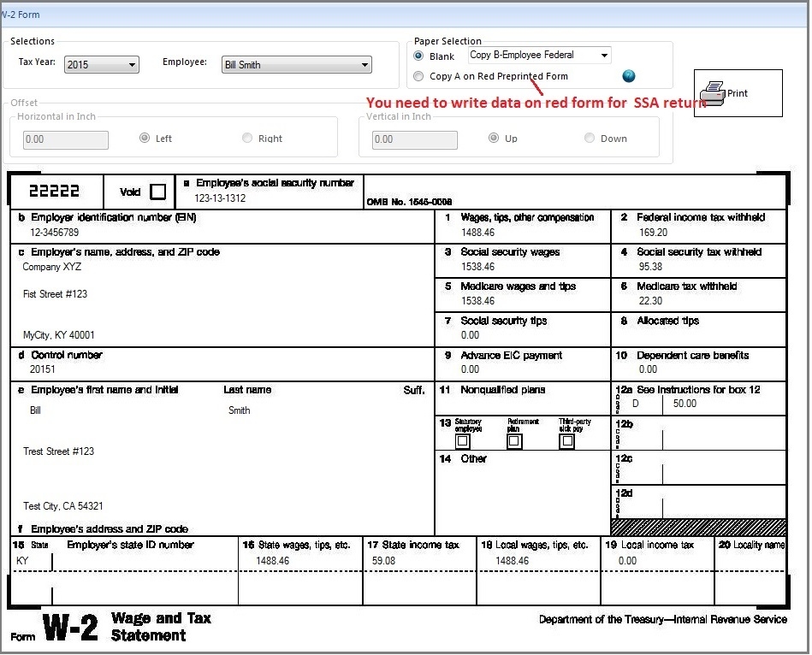Select the Blank paper radio button
Viewport: 812px width, 655px height.
tap(418, 56)
